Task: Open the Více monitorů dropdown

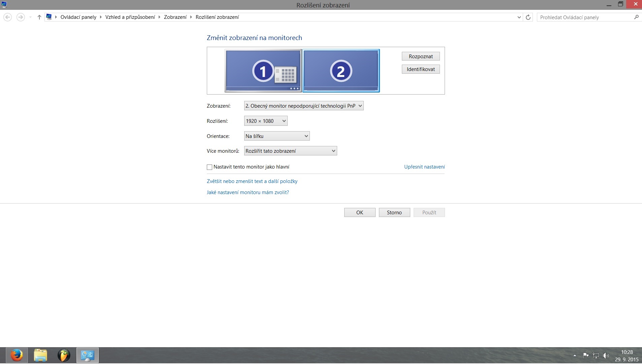Action: click(x=290, y=151)
